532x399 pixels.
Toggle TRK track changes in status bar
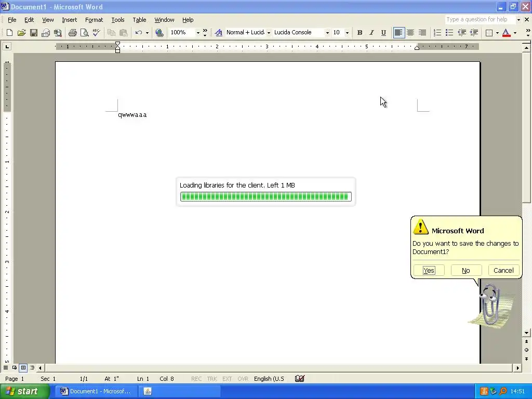coord(212,379)
